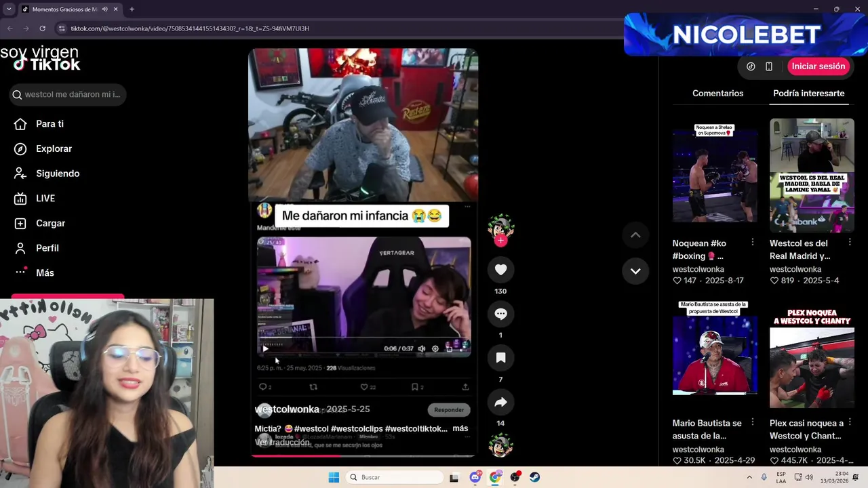Go to previous video with up arrow
This screenshot has height=488, width=868.
click(x=635, y=235)
